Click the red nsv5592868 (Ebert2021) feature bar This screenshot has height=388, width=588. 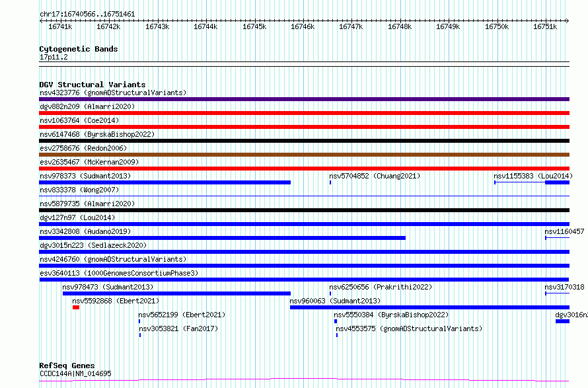76,307
